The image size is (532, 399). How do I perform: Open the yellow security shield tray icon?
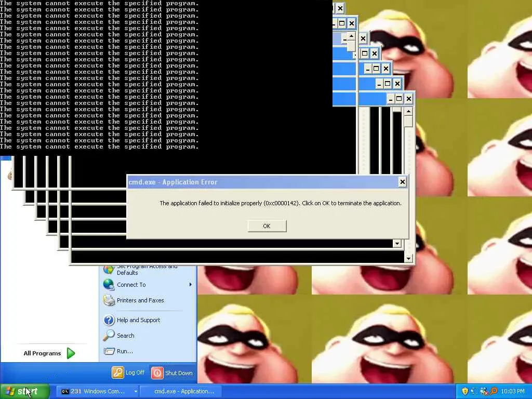click(465, 391)
